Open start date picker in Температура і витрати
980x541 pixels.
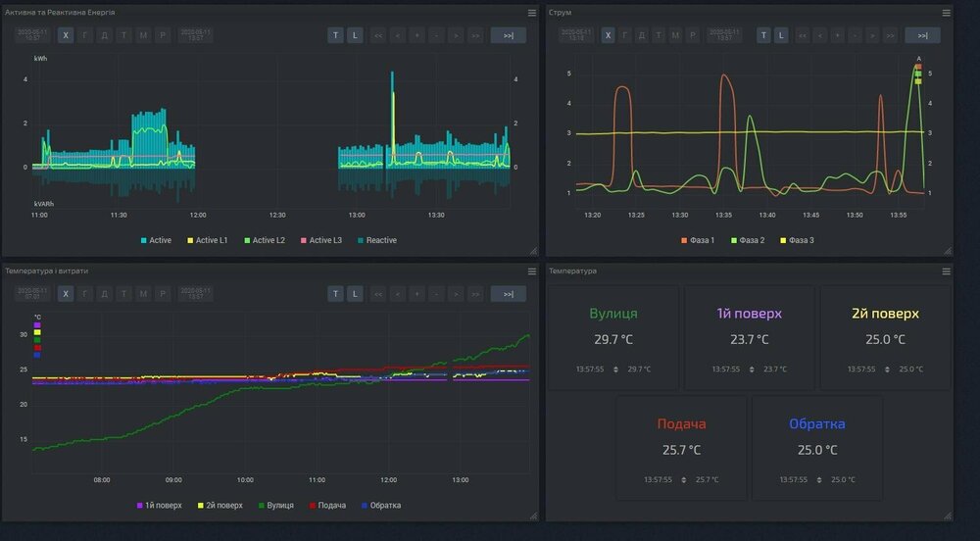click(x=32, y=294)
